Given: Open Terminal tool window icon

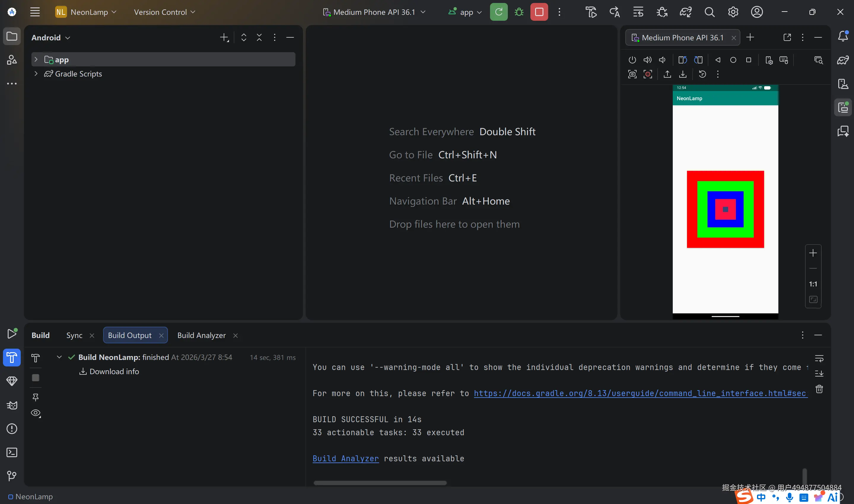Looking at the screenshot, I should tap(12, 452).
